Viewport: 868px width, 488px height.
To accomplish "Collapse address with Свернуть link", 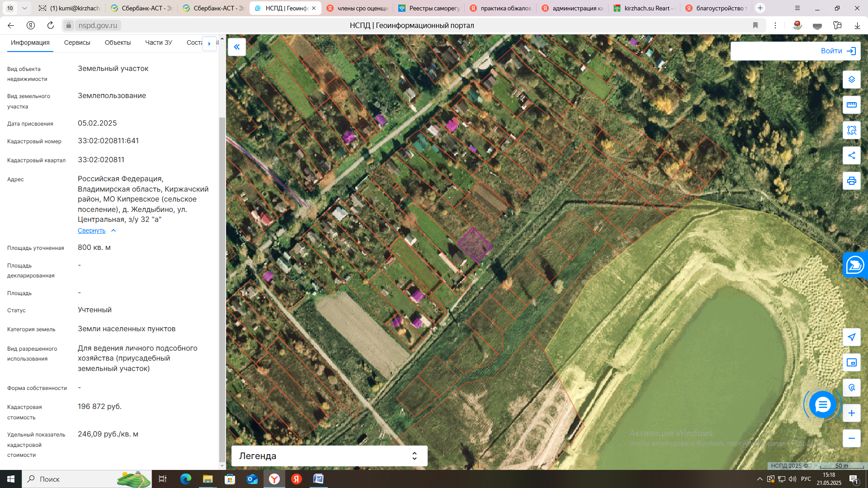I will pos(91,230).
